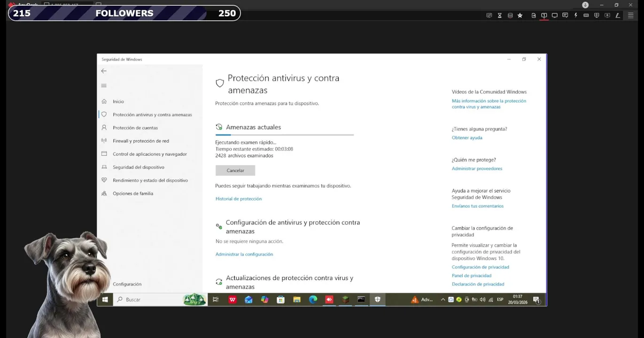Open Opciones de familia section
644x338 pixels.
point(133,193)
